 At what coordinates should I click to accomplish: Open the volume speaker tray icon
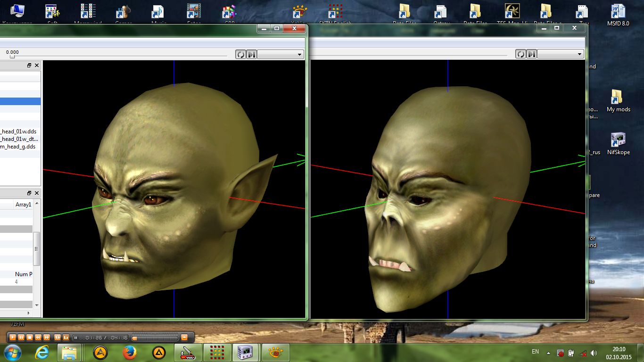point(594,353)
